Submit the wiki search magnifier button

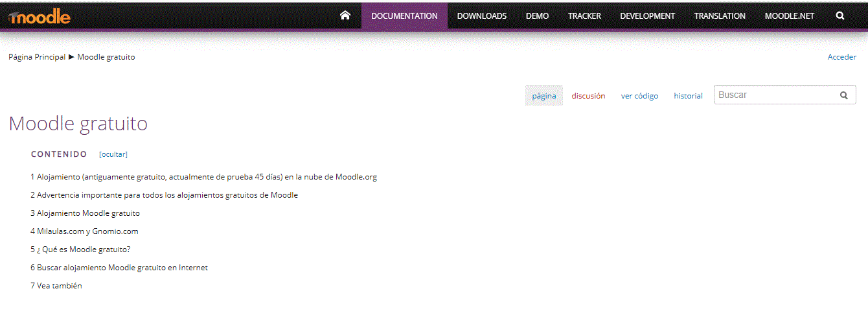pyautogui.click(x=844, y=95)
